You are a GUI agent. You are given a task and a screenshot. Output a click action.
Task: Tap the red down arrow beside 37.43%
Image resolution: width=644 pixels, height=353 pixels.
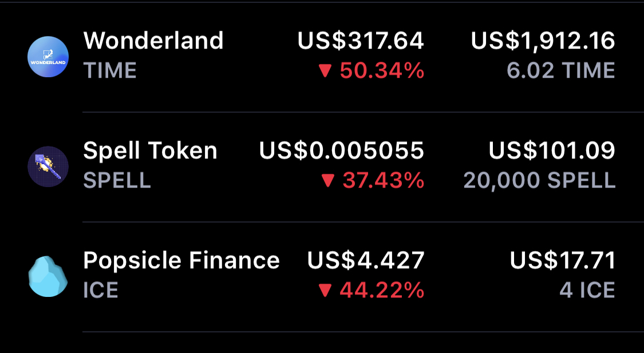(x=328, y=180)
